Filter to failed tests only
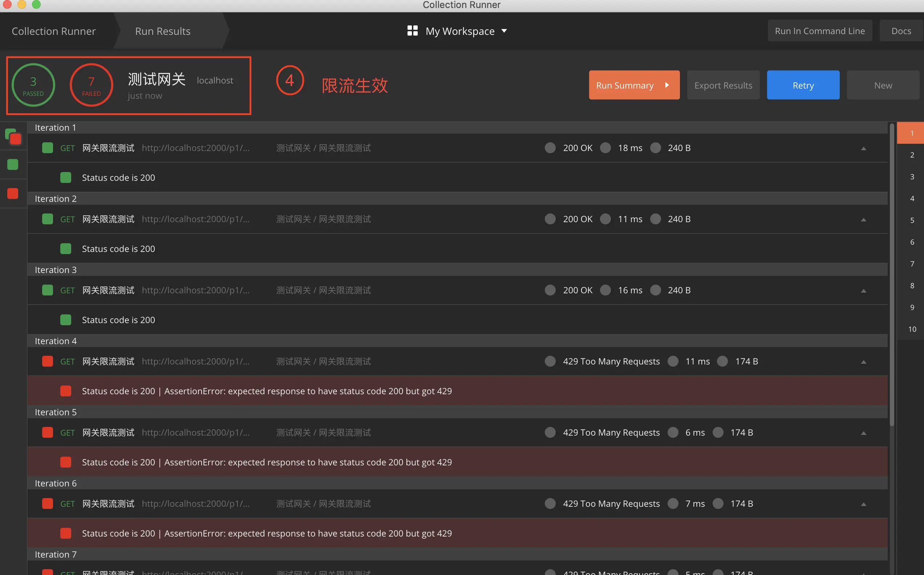Image resolution: width=924 pixels, height=575 pixels. 13,193
